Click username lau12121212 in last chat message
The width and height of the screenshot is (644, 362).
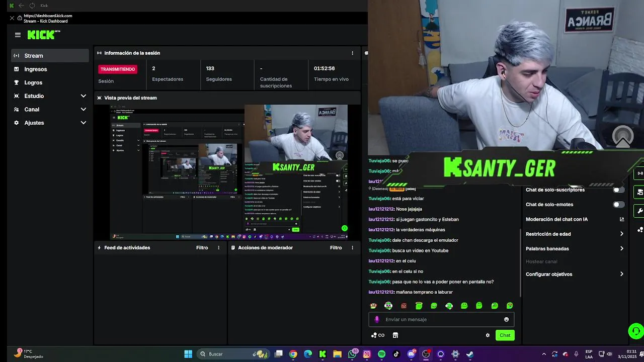click(x=381, y=292)
